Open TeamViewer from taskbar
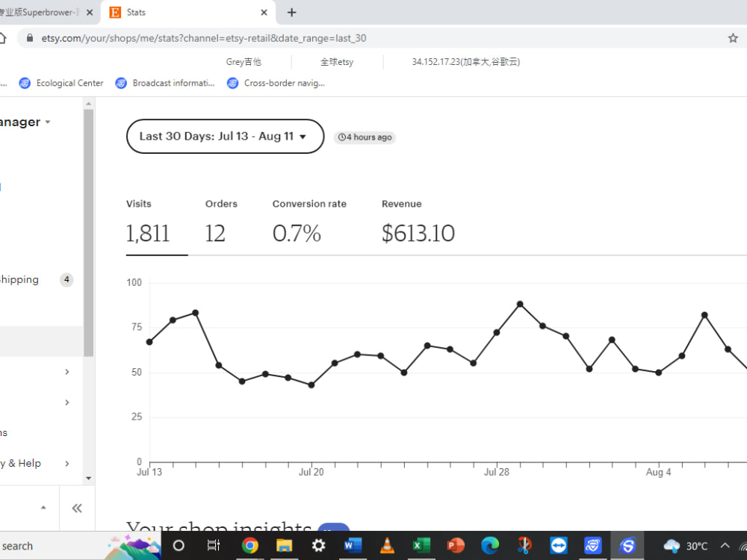This screenshot has height=560, width=747. 558,546
